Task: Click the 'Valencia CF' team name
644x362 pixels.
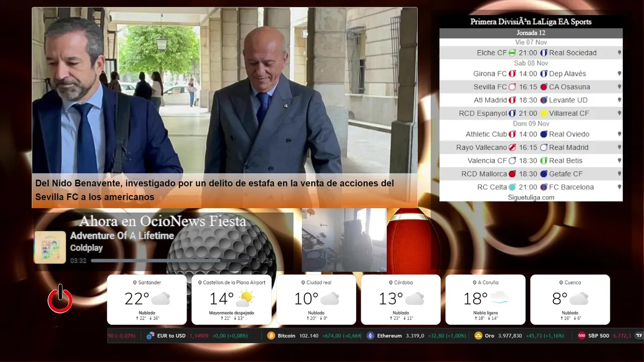Action: [487, 161]
